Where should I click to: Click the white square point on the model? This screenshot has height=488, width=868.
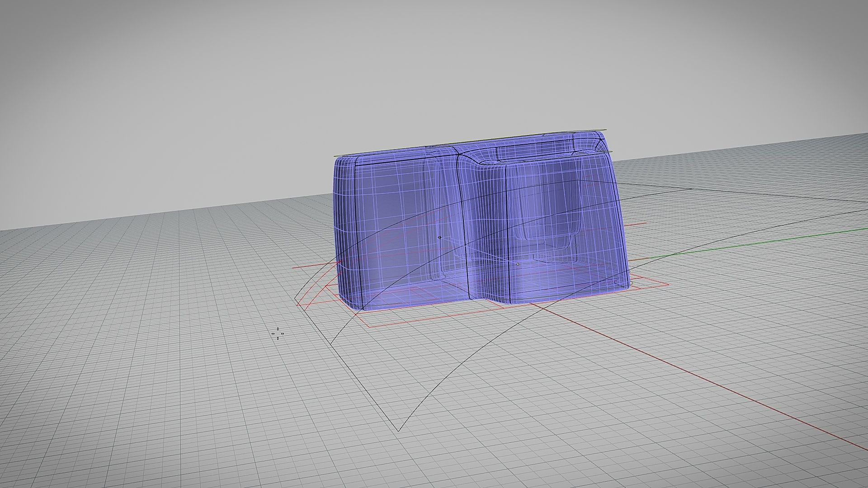pos(518,264)
